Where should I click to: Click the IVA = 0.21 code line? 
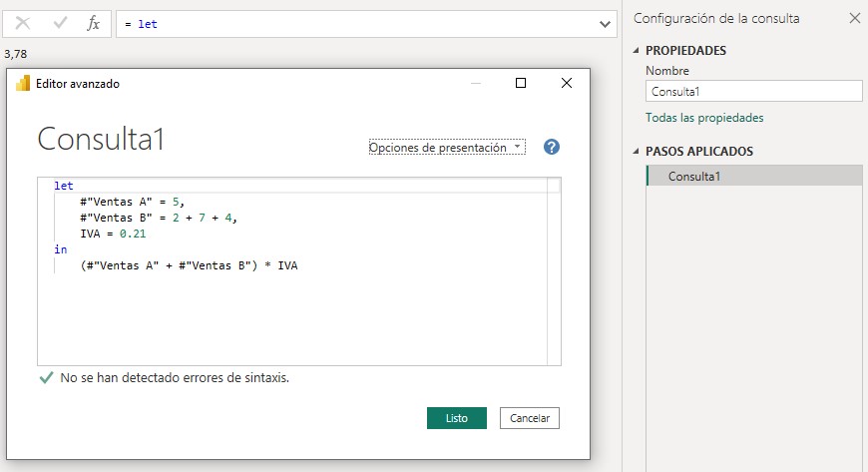click(113, 234)
